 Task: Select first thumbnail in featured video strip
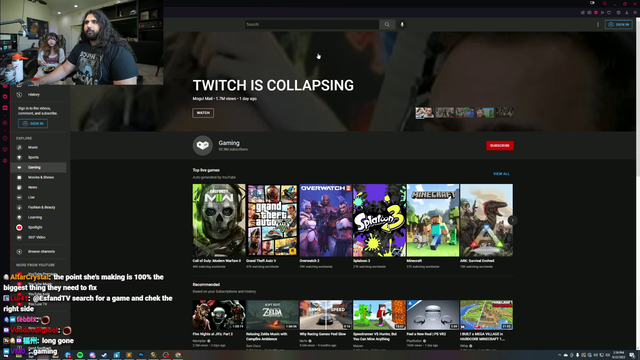[x=424, y=113]
